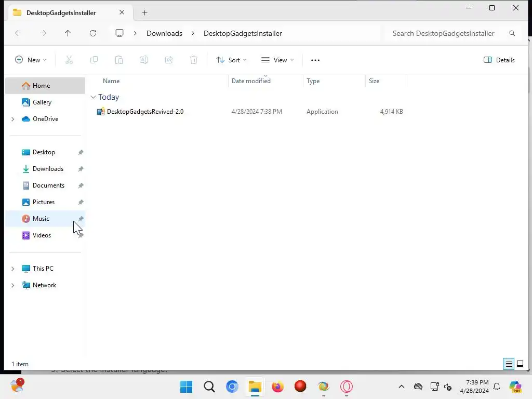532x399 pixels.
Task: Unpin Downloads using its pin icon
Action: point(81,169)
